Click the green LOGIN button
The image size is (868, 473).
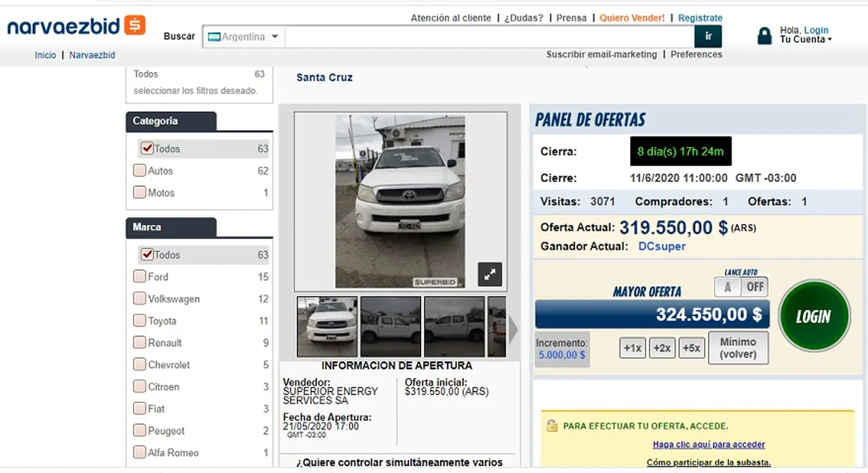813,316
